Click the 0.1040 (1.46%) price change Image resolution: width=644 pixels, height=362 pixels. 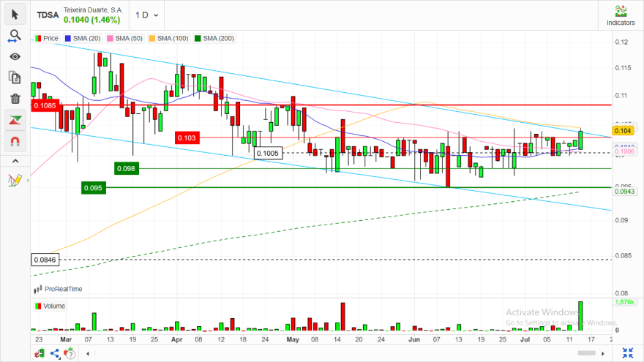click(92, 20)
